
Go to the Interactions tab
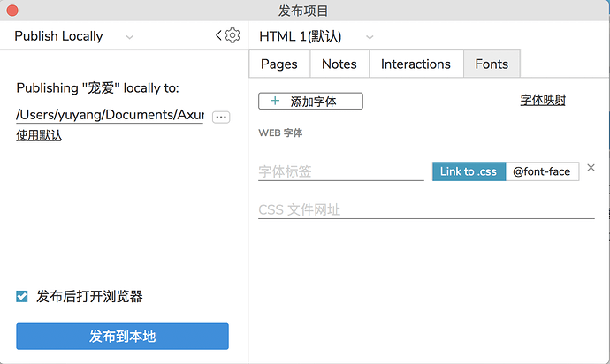pyautogui.click(x=416, y=64)
